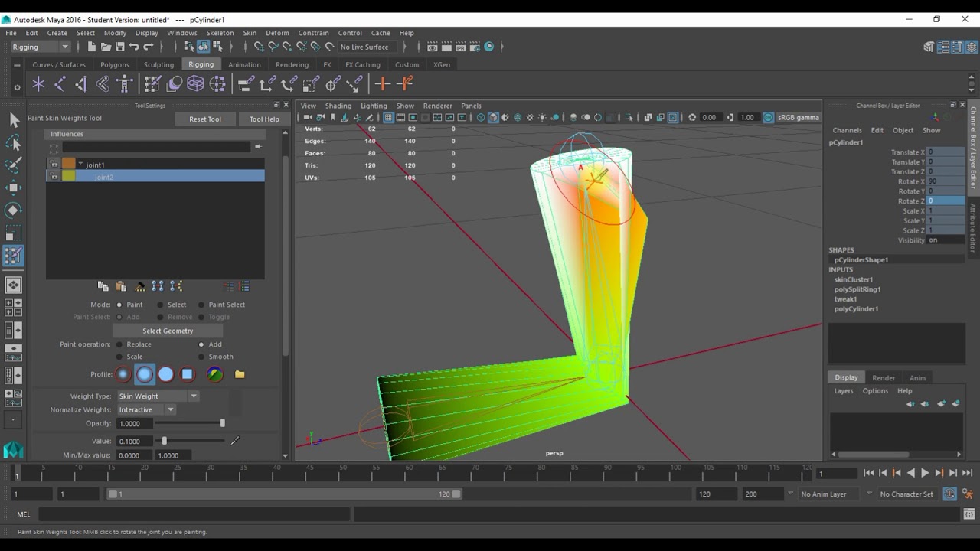Choose the Replace paint operation
Image resolution: width=980 pixels, height=551 pixels.
pos(119,344)
